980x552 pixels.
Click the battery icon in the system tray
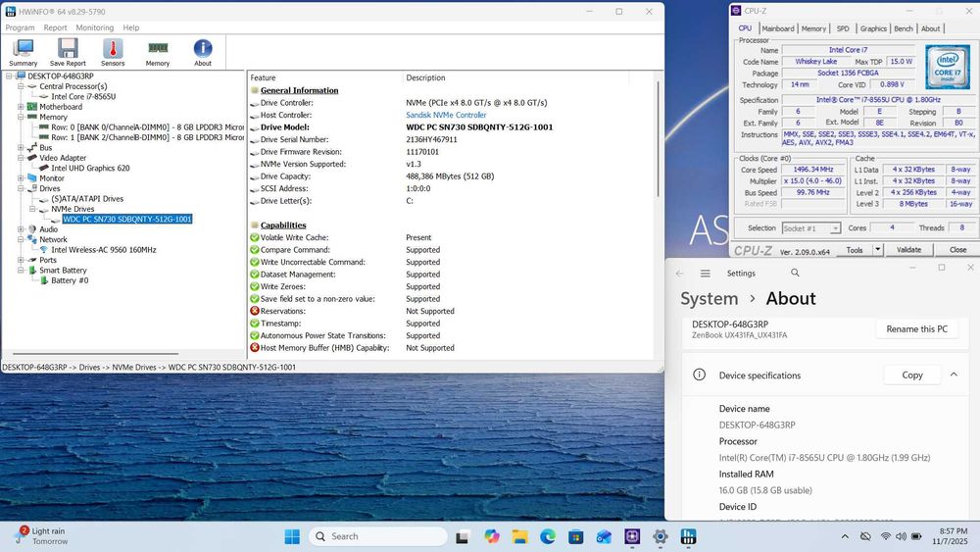coord(916,536)
